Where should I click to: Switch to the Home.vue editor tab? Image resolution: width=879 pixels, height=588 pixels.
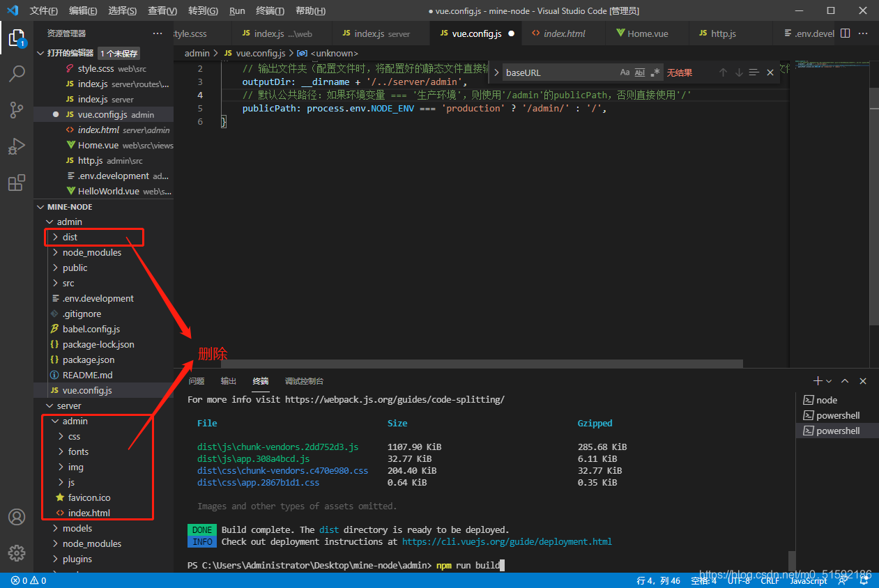point(647,33)
